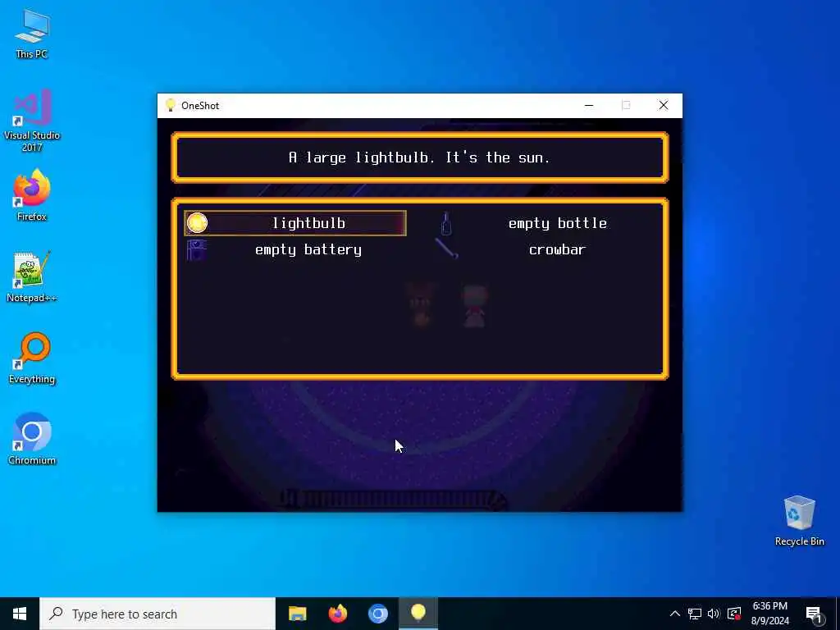The width and height of the screenshot is (840, 630).
Task: Click the 'Type here to search' taskbar box
Action: pos(157,614)
